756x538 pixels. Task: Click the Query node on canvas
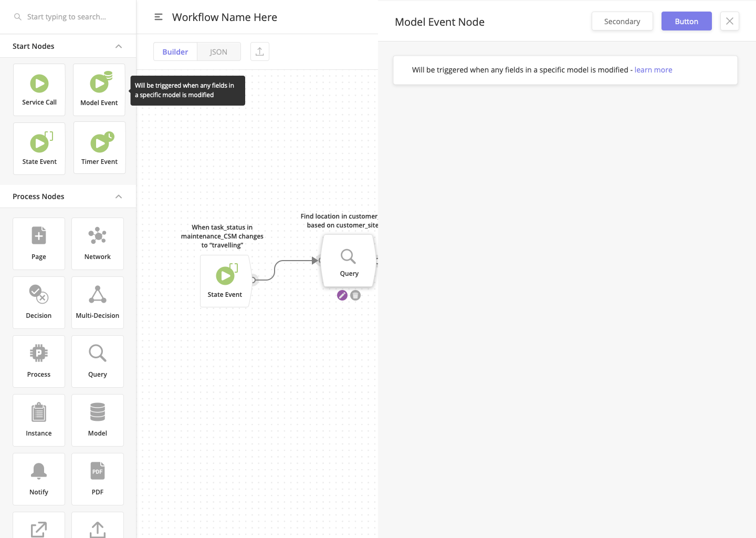[349, 261]
